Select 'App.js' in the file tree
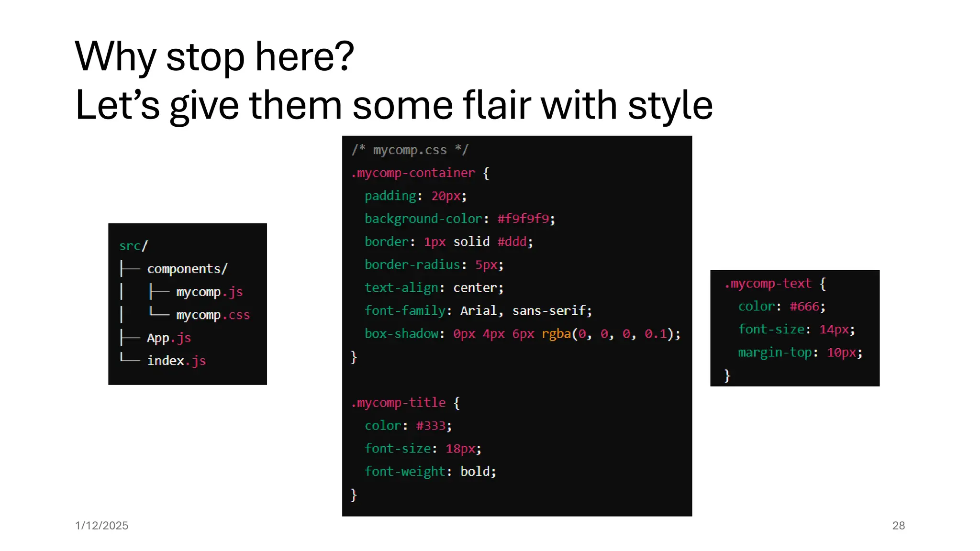 [169, 338]
